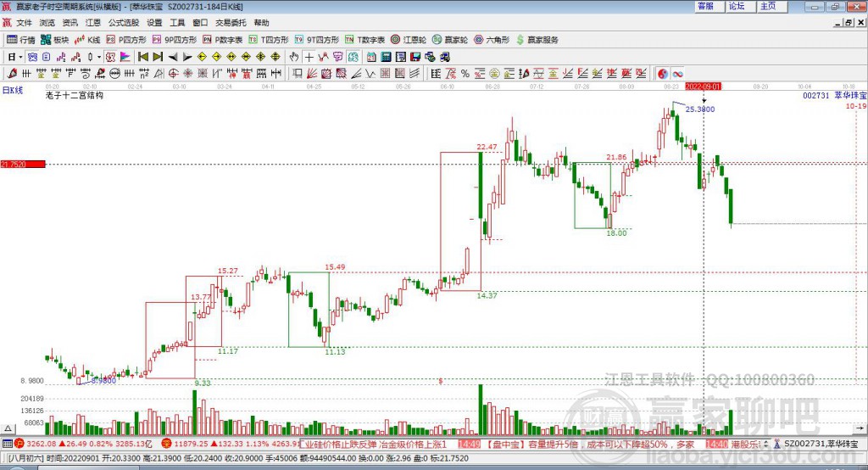This screenshot has height=470, width=868.
Task: Open 赢家服务 service link
Action: tap(537, 40)
